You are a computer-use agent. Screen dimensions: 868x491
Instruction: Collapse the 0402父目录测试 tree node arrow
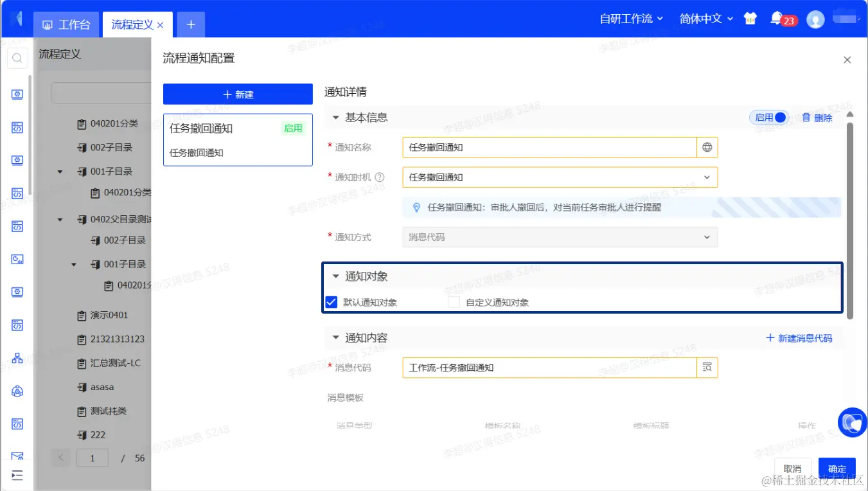pyautogui.click(x=60, y=220)
